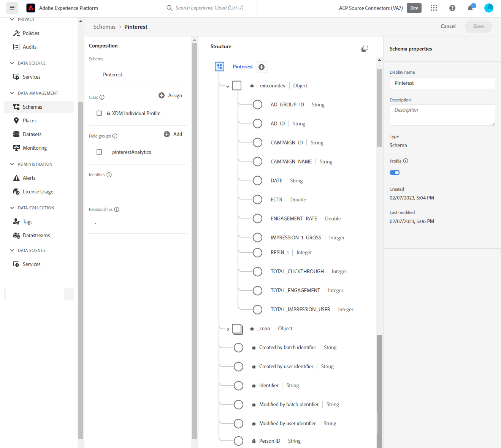Click Identities info icon
501x448 pixels.
[x=109, y=175]
